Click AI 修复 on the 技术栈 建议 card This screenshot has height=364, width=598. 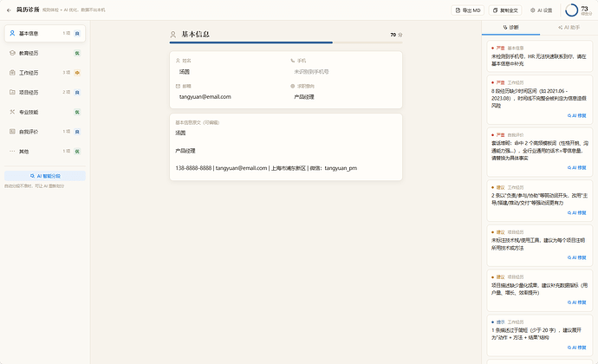(x=576, y=257)
